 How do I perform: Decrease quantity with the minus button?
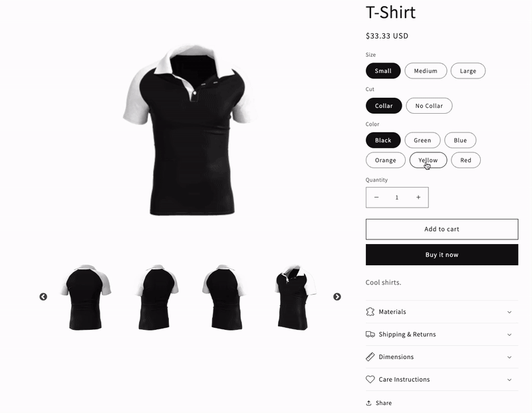(x=376, y=197)
